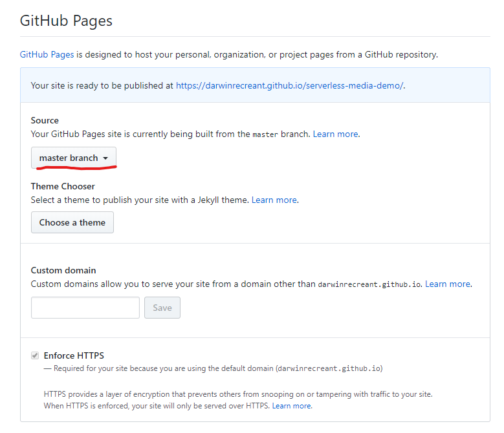This screenshot has width=504, height=433.
Task: Click the 'master' monospace branch name text
Action: 265,134
